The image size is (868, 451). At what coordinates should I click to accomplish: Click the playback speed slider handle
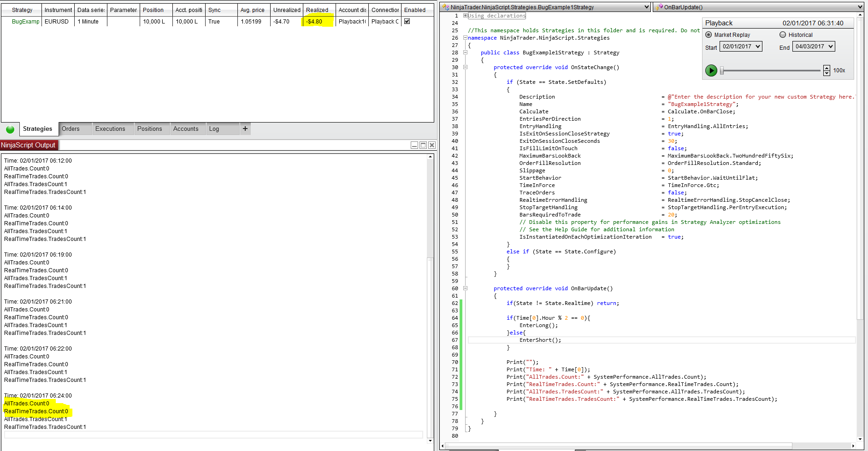pos(722,70)
